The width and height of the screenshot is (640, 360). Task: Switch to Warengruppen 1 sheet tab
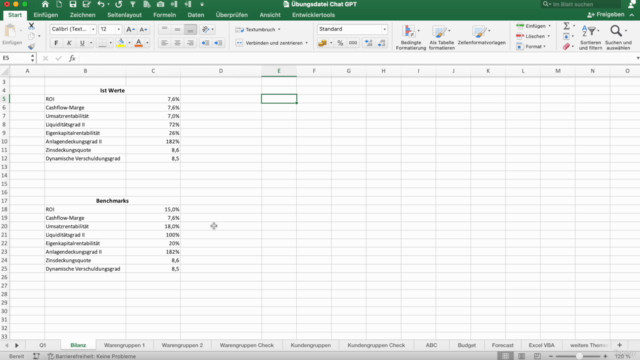pos(124,345)
